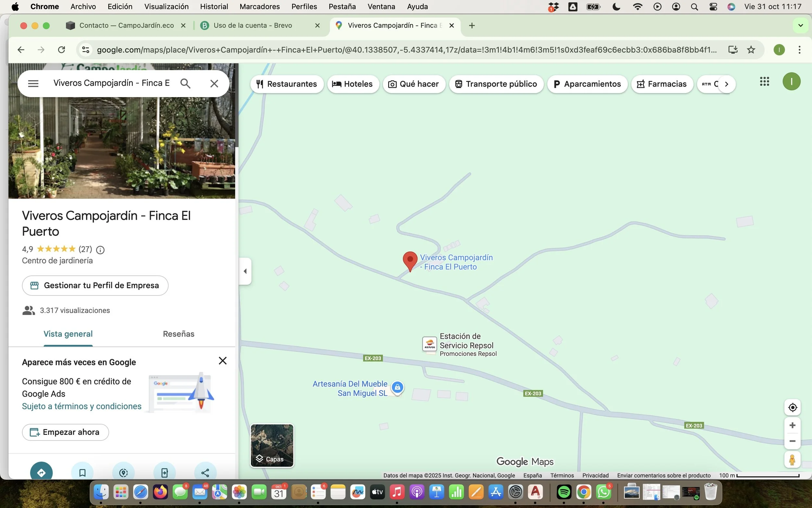Zoom in the map with plus button
812x508 pixels.
click(792, 425)
